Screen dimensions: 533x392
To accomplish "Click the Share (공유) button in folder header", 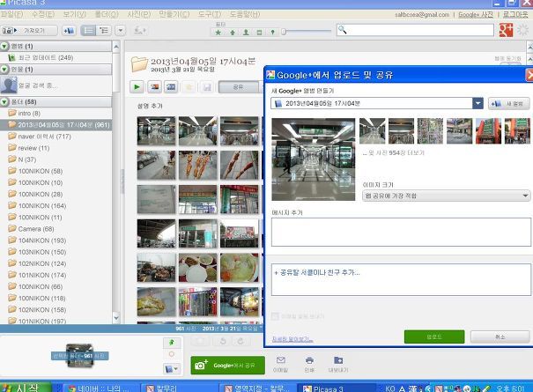I will pyautogui.click(x=238, y=87).
